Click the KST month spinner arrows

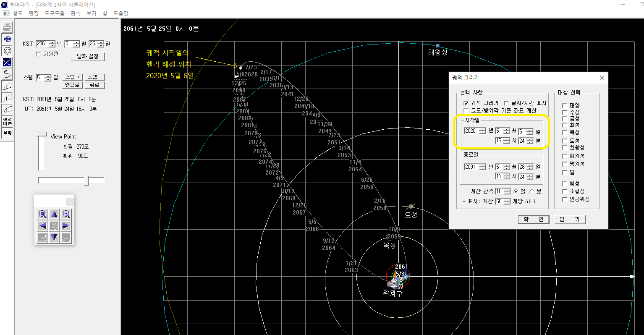76,44
